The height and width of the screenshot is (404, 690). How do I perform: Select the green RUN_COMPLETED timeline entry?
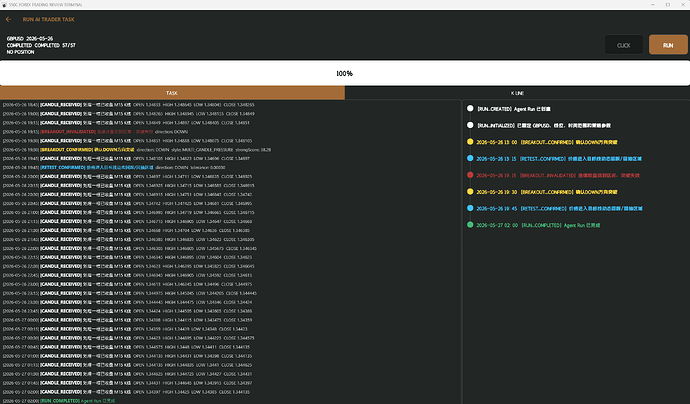tap(534, 225)
